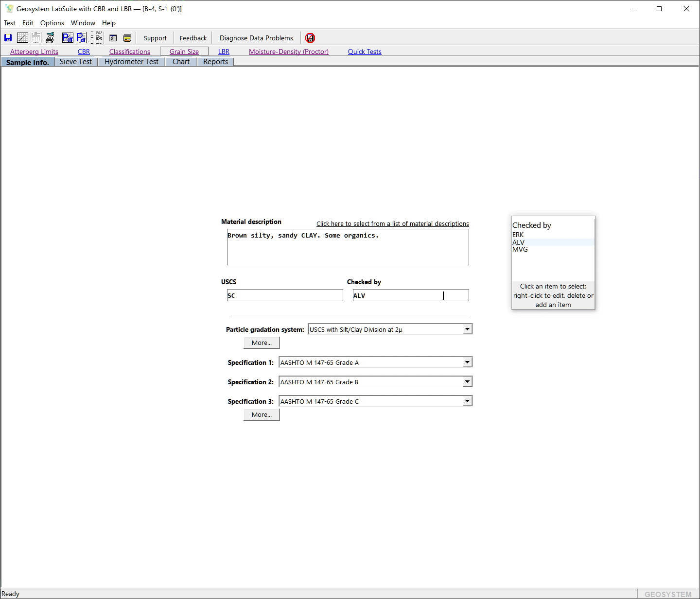Click the blue floppy disk save icon
This screenshot has width=700, height=599.
click(x=8, y=38)
